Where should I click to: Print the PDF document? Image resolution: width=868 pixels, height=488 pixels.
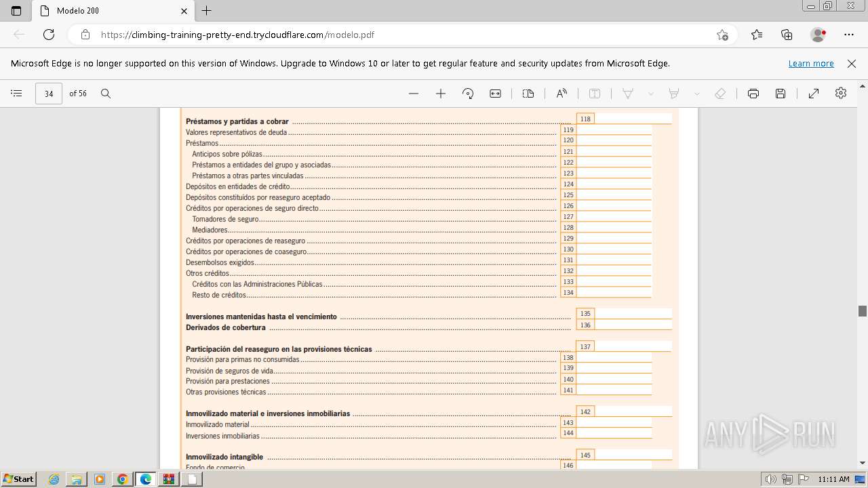tap(753, 94)
